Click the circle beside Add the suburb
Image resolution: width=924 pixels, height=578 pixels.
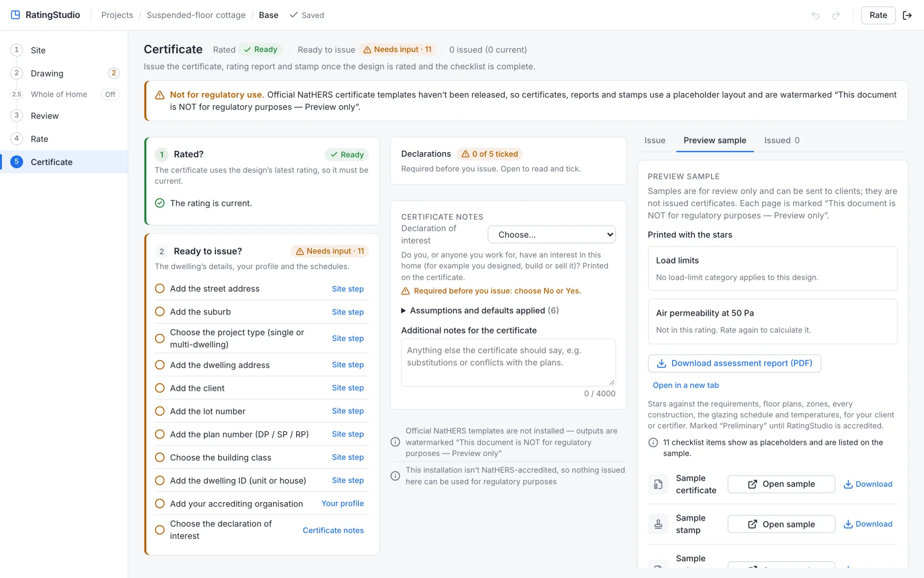160,312
